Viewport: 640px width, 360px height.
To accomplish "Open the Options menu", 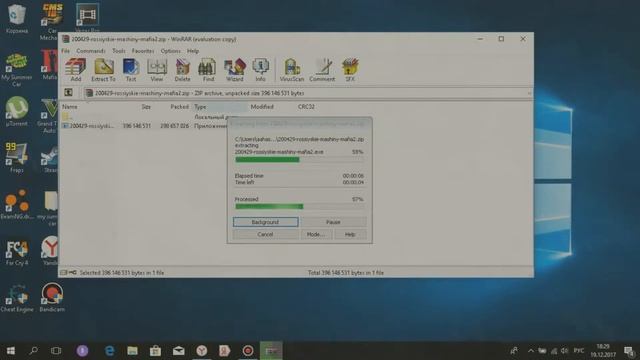I will point(170,51).
